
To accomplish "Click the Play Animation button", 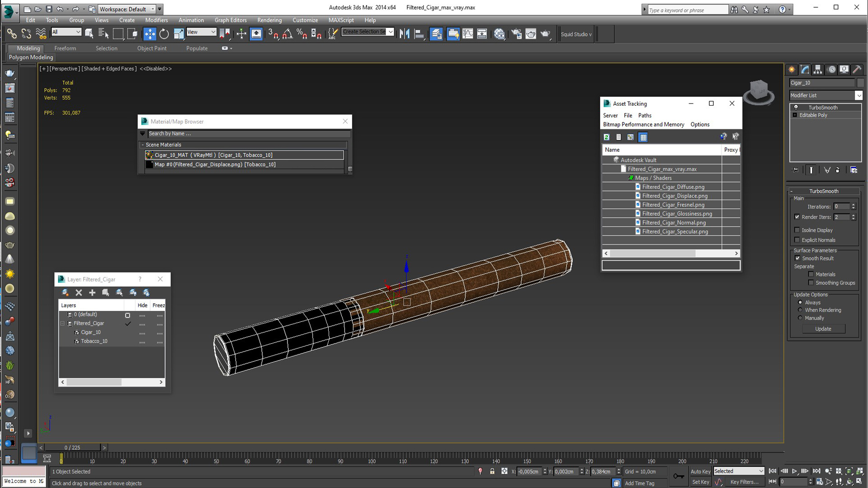I will (794, 471).
